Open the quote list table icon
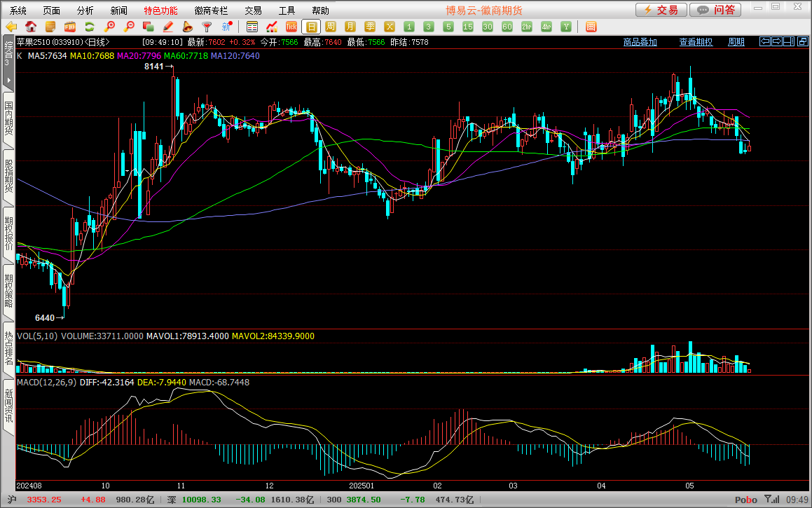This screenshot has width=812, height=508. point(252,27)
